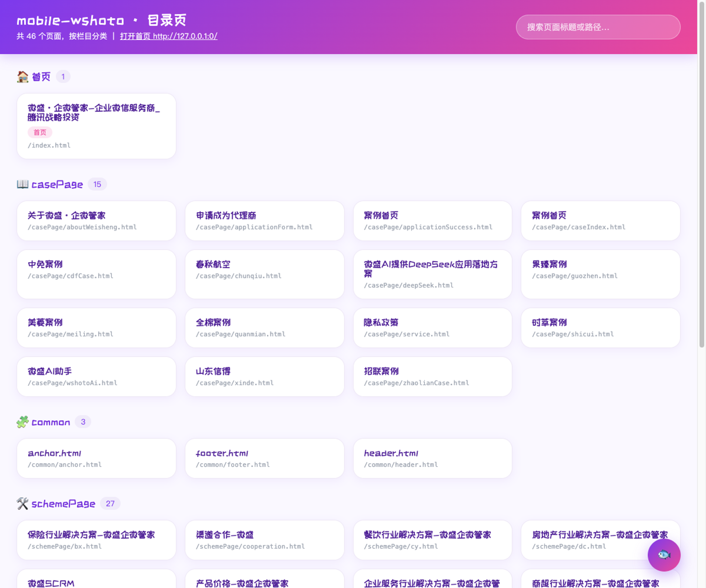Open the 渠道合作-微盛 card
The image size is (706, 588).
pyautogui.click(x=264, y=540)
